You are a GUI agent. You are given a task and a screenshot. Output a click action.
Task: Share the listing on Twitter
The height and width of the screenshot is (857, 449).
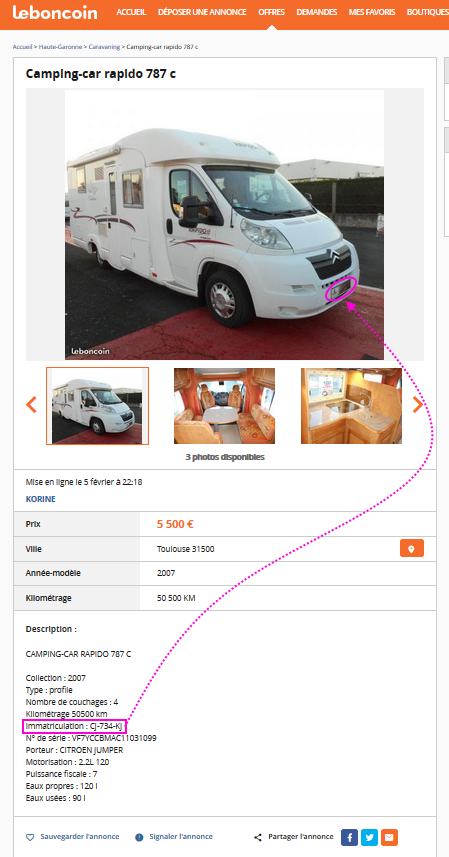pos(369,837)
